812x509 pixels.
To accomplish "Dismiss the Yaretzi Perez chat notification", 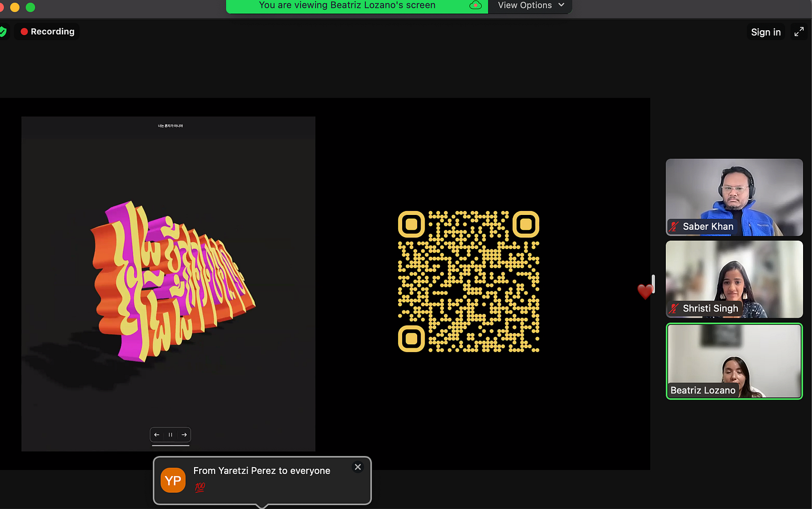I will pyautogui.click(x=358, y=467).
